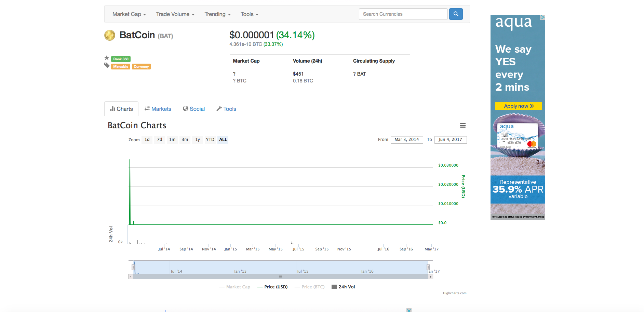Toggle the Price (BTC) legend series
Viewport: 644px width, 312px height.
(310, 287)
